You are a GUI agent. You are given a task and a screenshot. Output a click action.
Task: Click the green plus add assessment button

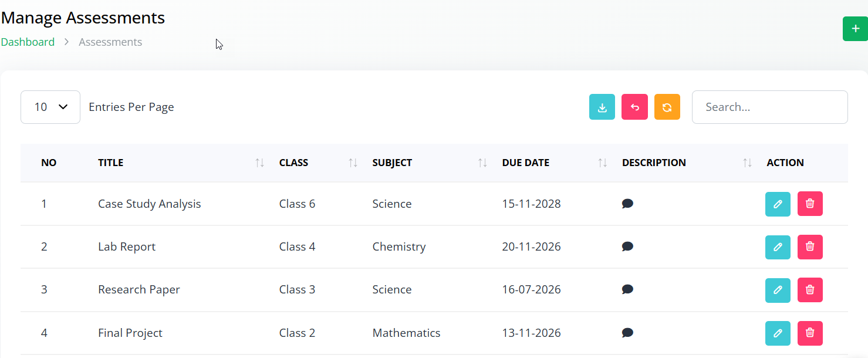pos(855,29)
